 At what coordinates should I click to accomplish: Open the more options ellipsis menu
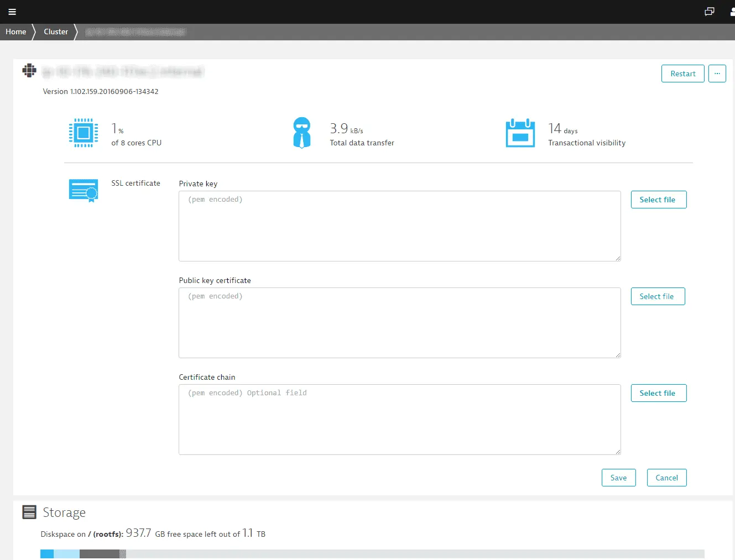point(717,74)
